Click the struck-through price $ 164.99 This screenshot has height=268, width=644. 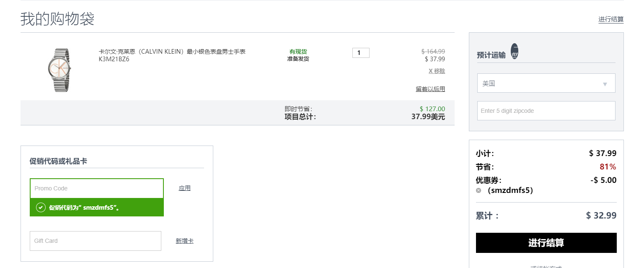tap(433, 51)
